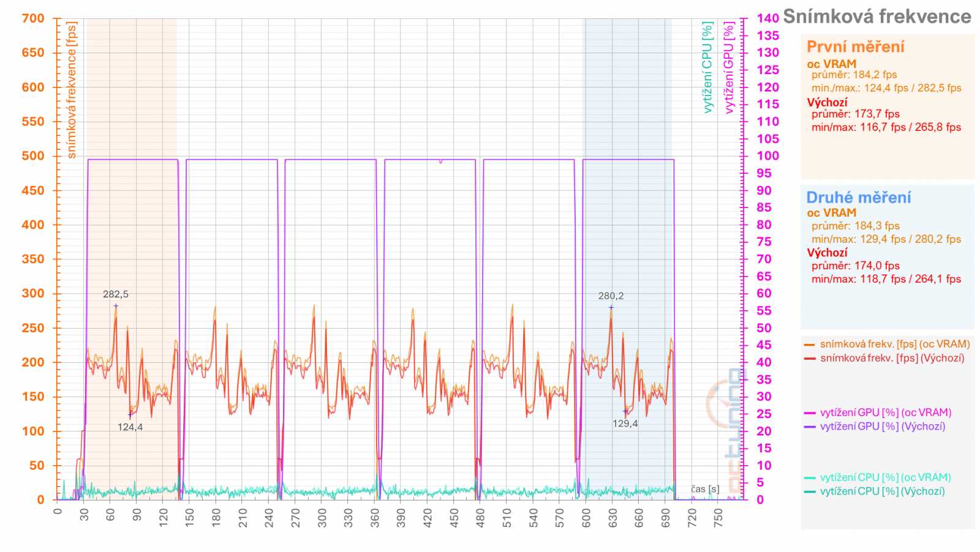Select the První měření heading
This screenshot has height=552, width=980.
coord(855,47)
